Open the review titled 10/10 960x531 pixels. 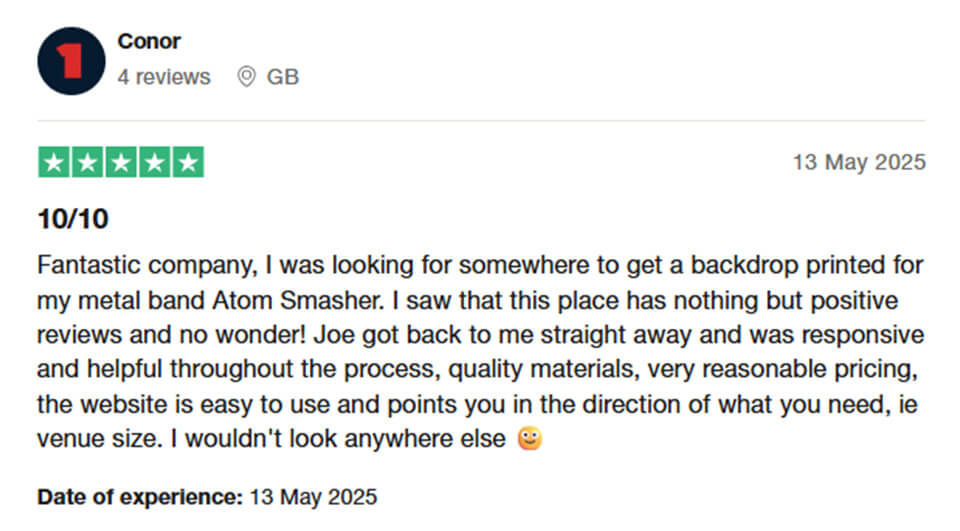point(73,219)
